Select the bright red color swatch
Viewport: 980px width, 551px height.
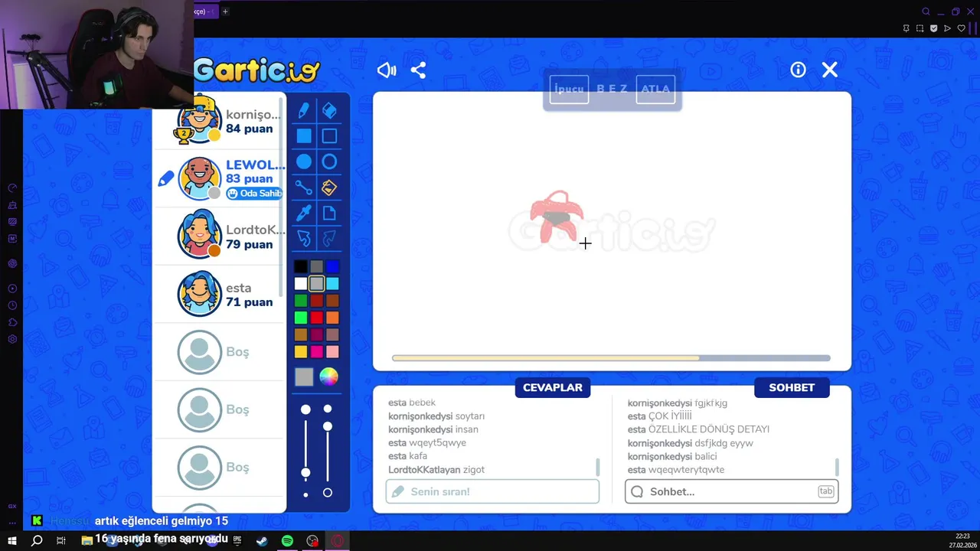[317, 318]
